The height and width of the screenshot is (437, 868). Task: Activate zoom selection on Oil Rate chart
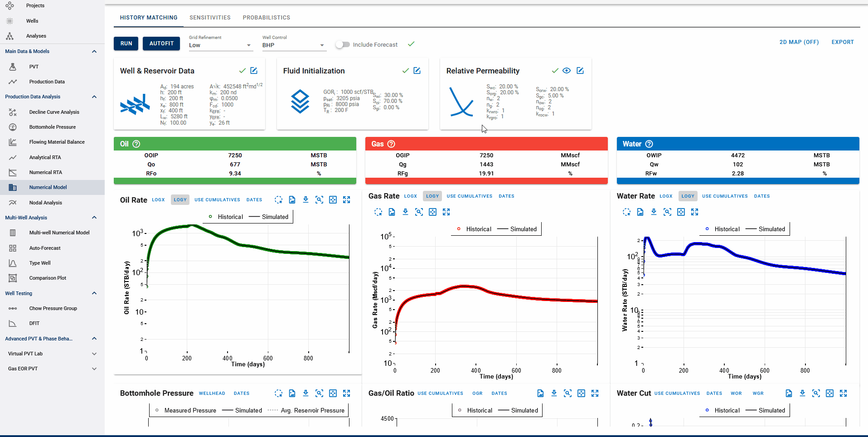point(319,200)
